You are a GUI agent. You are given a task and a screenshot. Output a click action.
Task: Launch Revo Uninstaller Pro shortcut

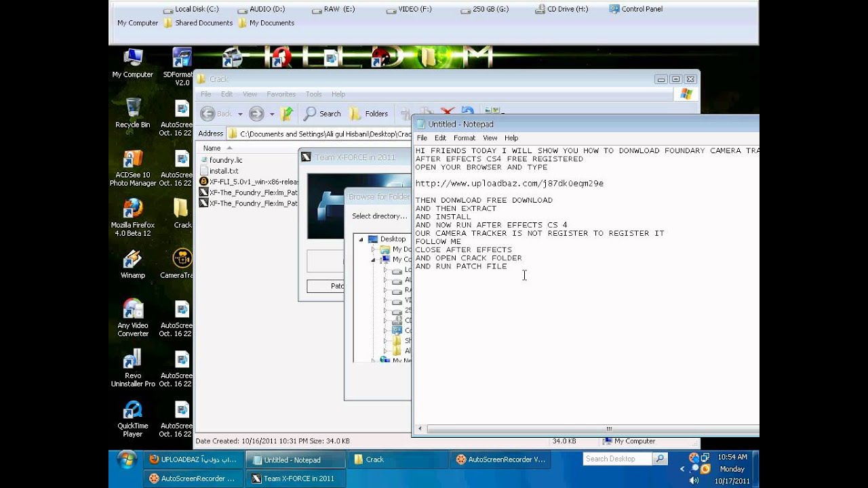[x=133, y=368]
